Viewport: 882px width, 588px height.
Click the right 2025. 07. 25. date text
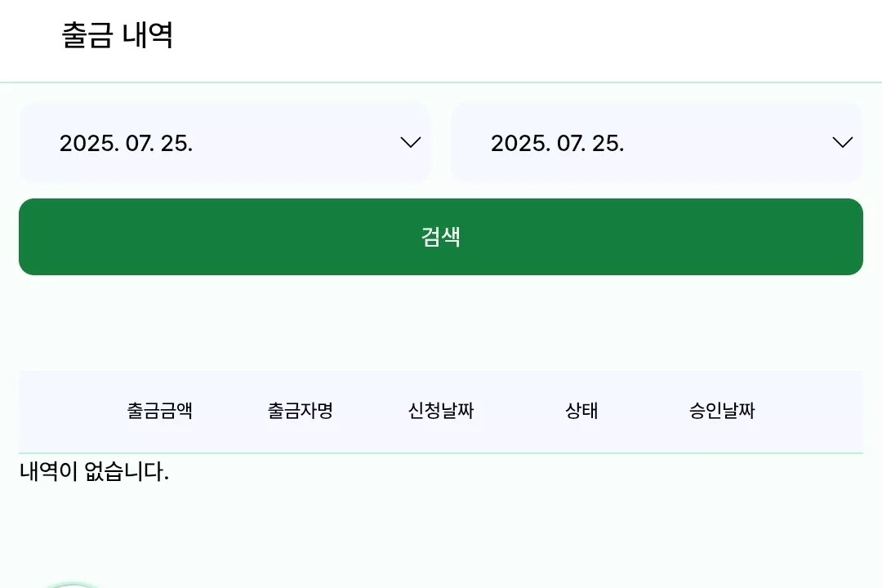coord(558,143)
